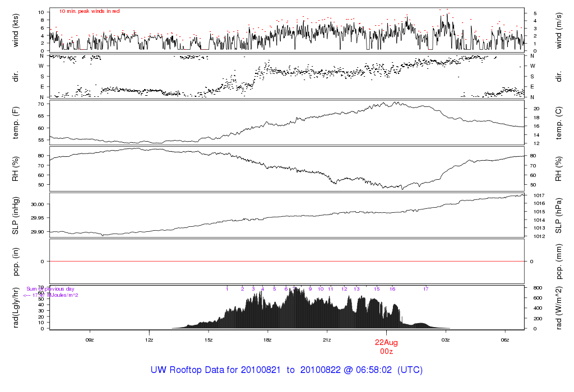Screen dimensions: 574x392
Task: Click purple hour marker "9" in radiation panel
Action: [310, 289]
